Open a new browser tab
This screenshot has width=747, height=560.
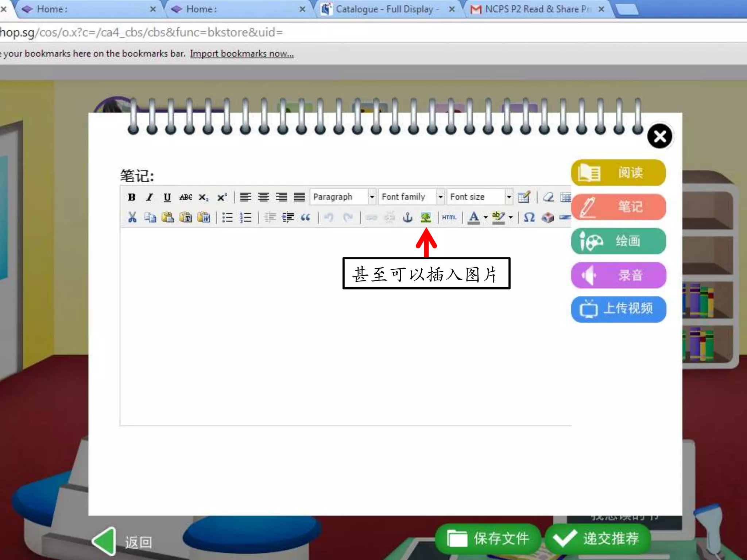pyautogui.click(x=627, y=9)
